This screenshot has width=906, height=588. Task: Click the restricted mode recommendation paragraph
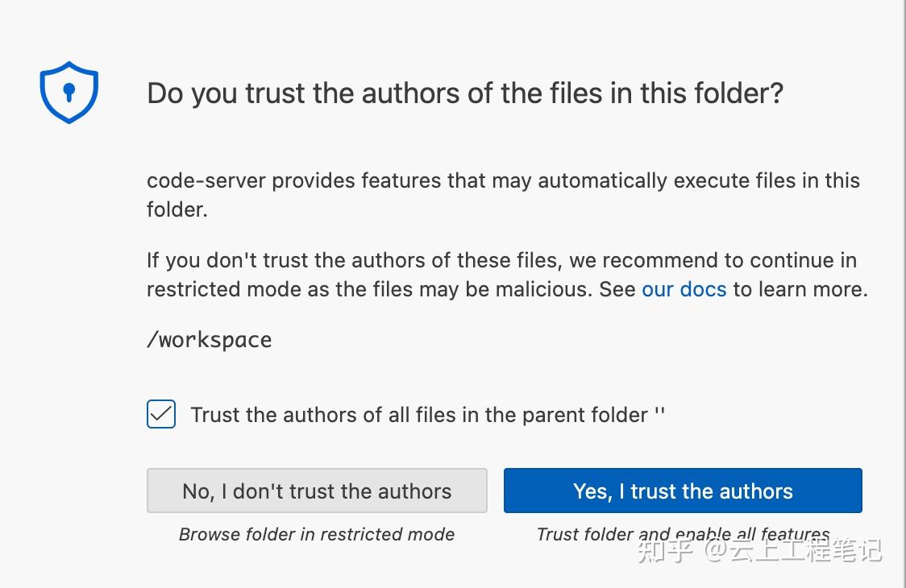tap(507, 275)
